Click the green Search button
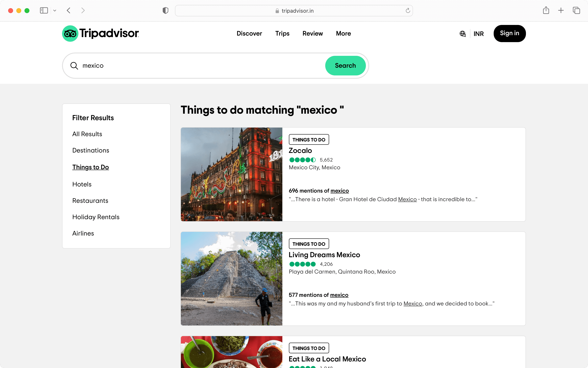This screenshot has width=588, height=368. (345, 65)
